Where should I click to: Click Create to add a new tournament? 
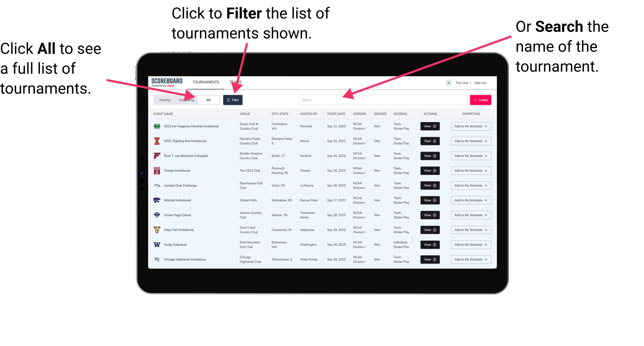481,100
